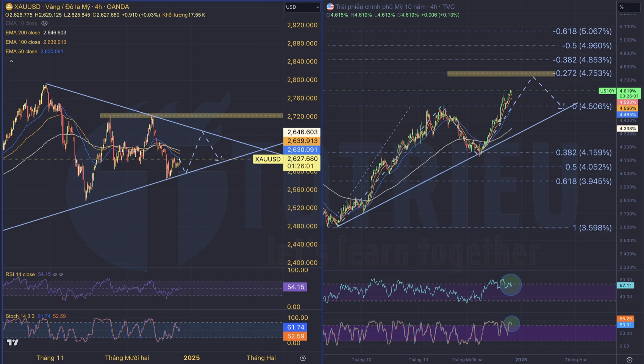Screen dimensions: 644x364
Task: Click the 0.272 (4.753%) Fibonacci level label
Action: click(583, 73)
